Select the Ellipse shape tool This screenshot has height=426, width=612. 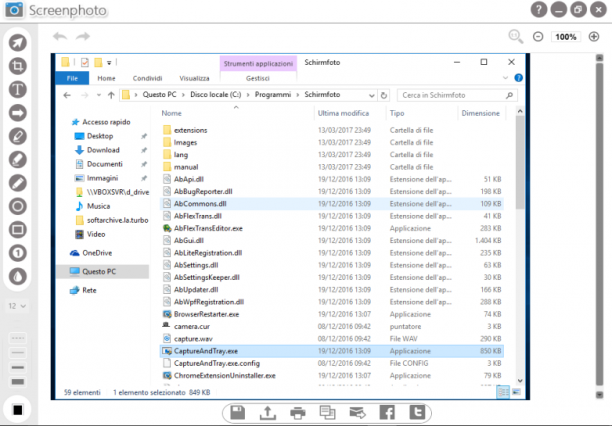(x=18, y=206)
